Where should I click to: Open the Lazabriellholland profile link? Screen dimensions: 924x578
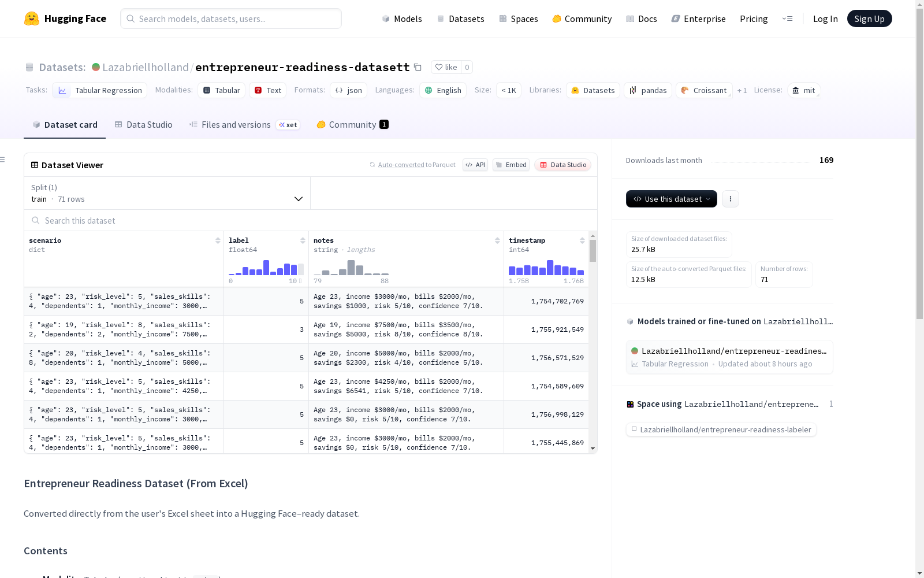[146, 67]
